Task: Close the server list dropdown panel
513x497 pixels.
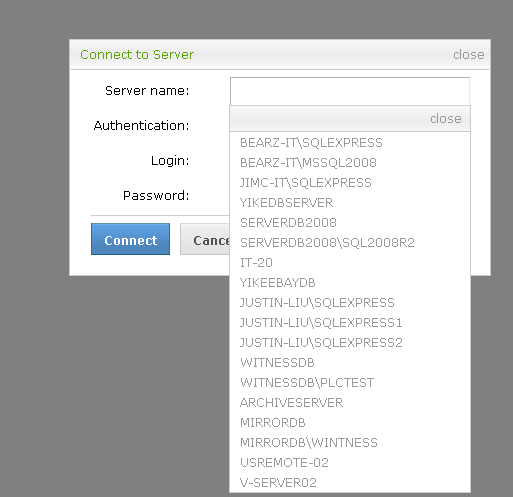Action: pos(445,119)
